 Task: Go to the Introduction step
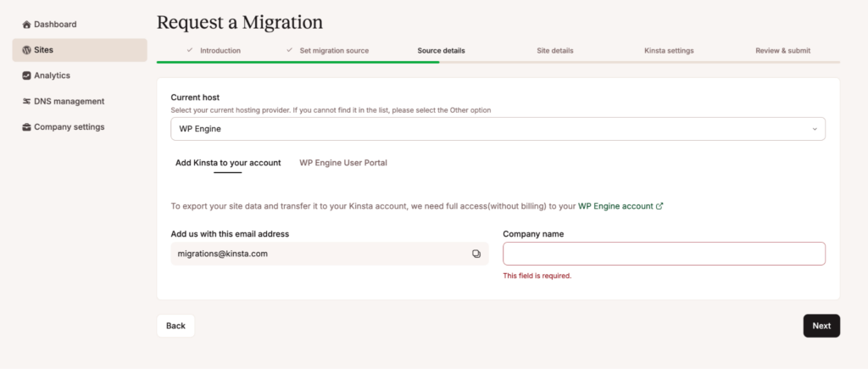click(220, 50)
